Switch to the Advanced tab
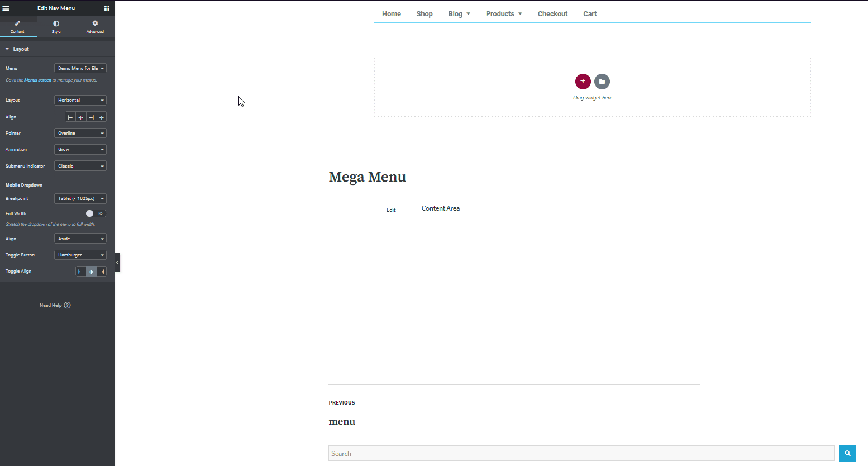The height and width of the screenshot is (466, 868). point(94,27)
